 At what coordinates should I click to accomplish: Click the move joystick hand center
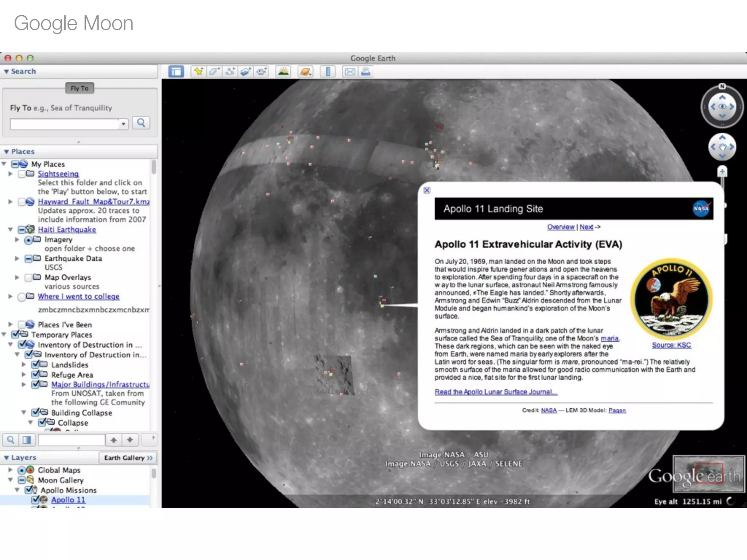point(722,147)
